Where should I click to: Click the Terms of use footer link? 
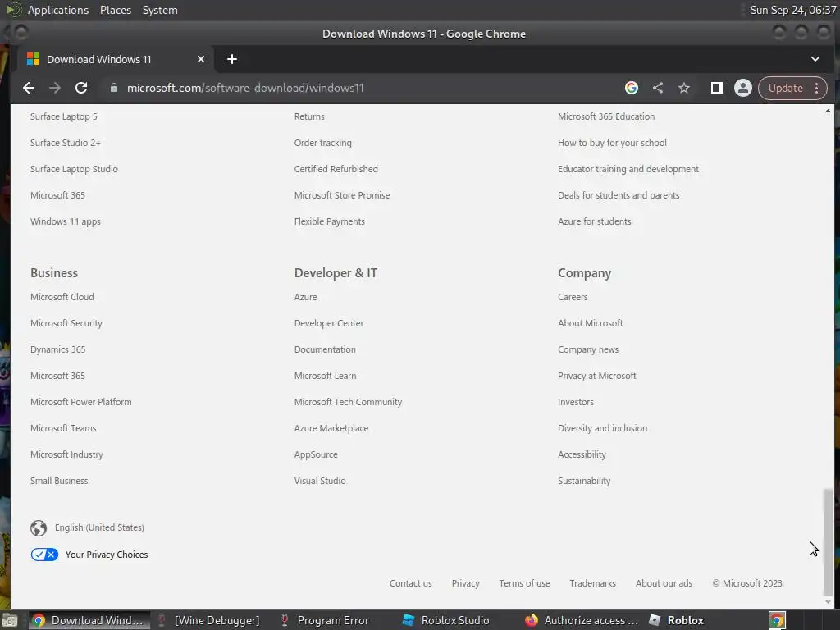[524, 583]
